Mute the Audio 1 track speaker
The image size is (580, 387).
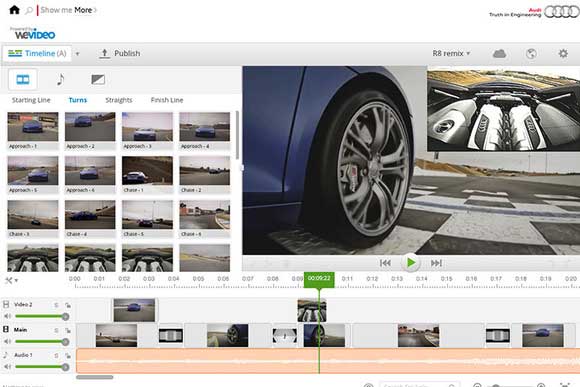[7, 367]
